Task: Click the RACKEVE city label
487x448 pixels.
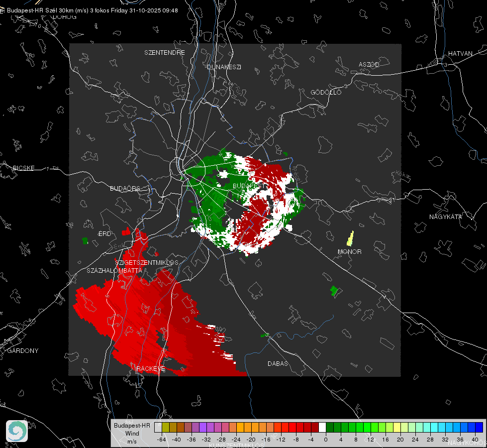Action: [x=151, y=369]
